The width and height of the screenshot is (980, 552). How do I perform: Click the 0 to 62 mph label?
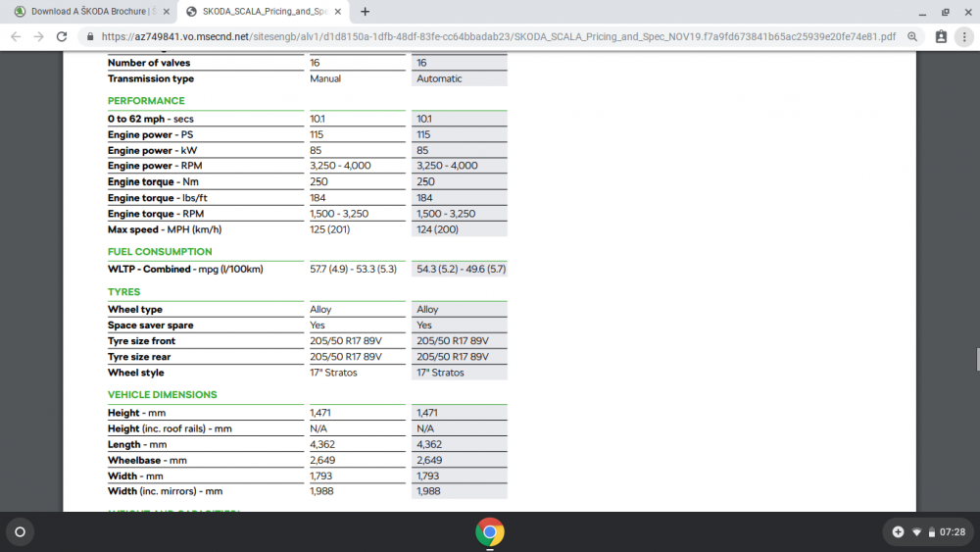point(151,119)
